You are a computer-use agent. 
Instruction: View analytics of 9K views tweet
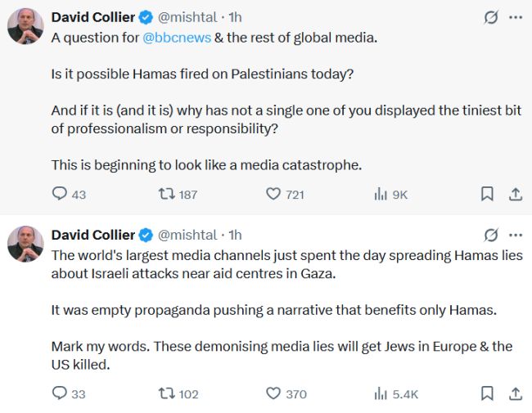click(x=381, y=194)
